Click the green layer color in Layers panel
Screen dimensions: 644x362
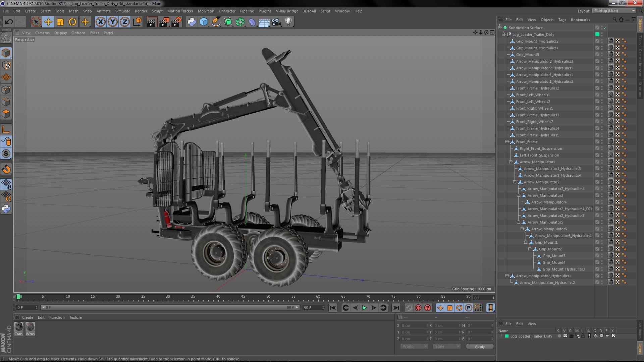pos(507,336)
